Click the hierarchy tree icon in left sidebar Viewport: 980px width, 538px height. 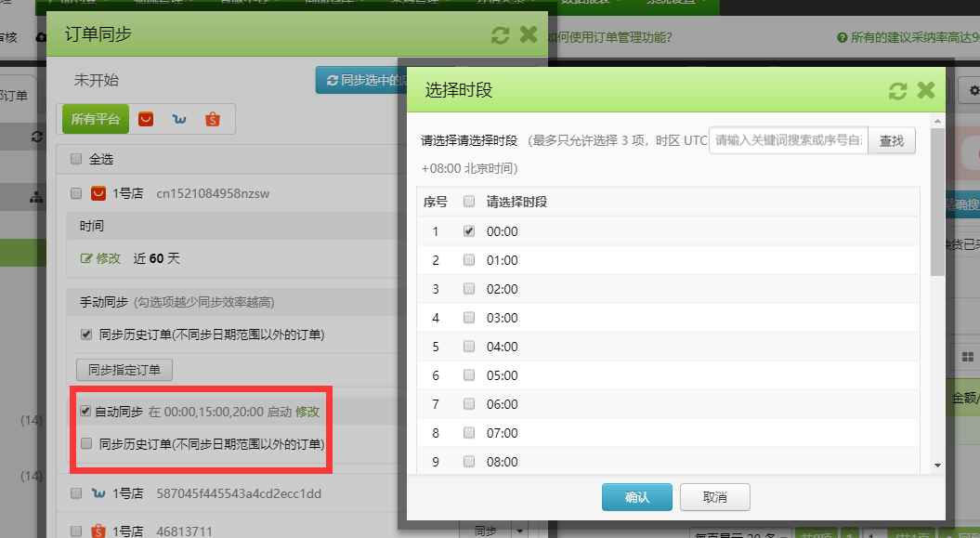pyautogui.click(x=36, y=198)
